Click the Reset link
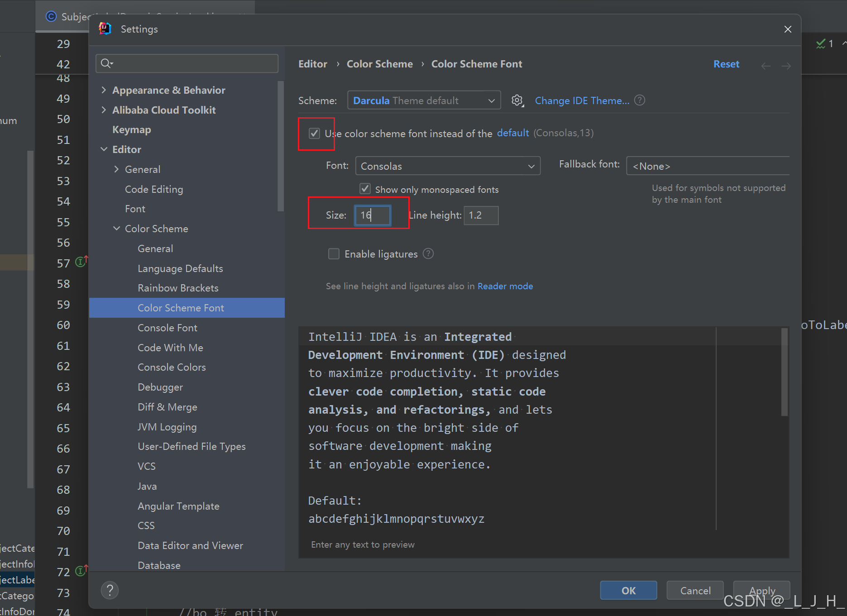Viewport: 847px width, 616px height. pyautogui.click(x=726, y=64)
